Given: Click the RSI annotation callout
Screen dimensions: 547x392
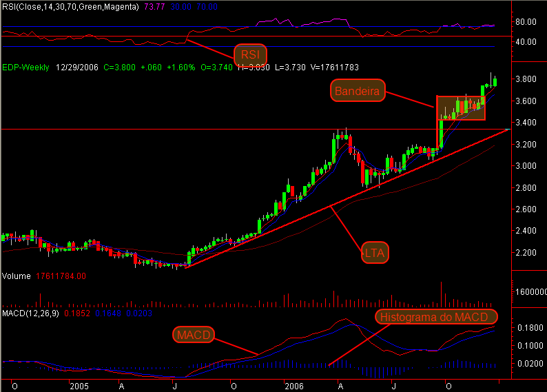Looking at the screenshot, I should pyautogui.click(x=251, y=55).
